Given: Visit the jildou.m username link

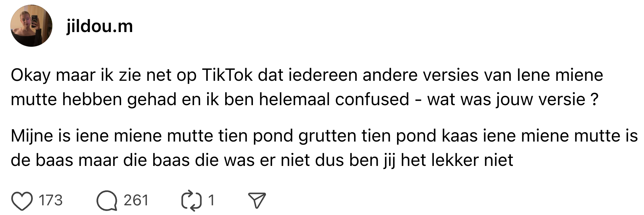Looking at the screenshot, I should (x=99, y=26).
